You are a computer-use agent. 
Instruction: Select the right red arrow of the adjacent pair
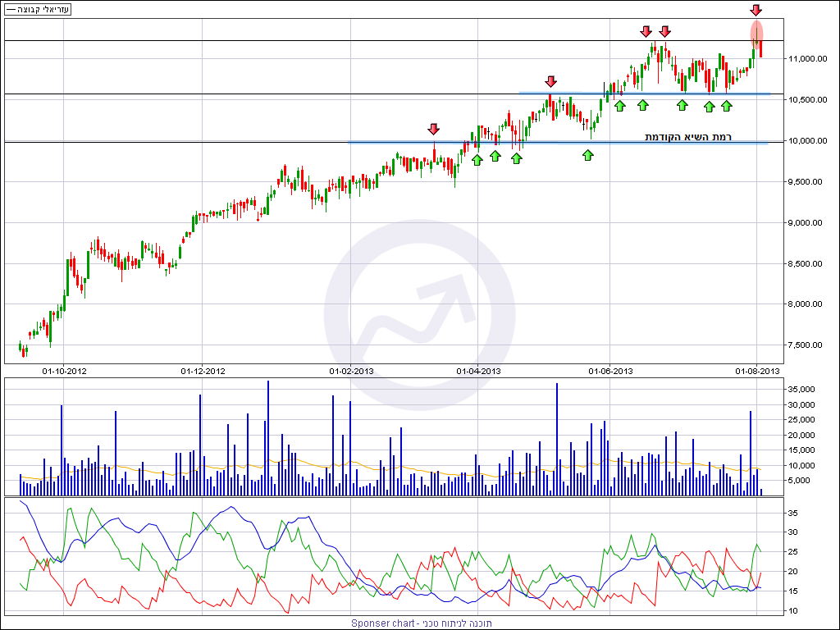click(664, 31)
